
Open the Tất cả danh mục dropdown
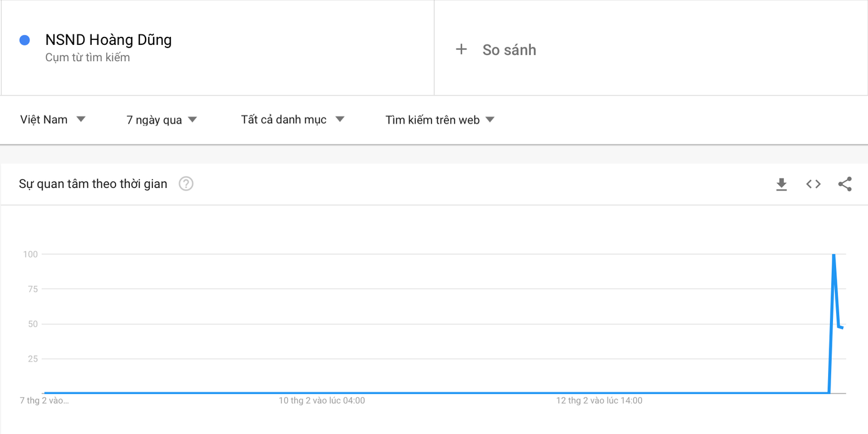[292, 119]
